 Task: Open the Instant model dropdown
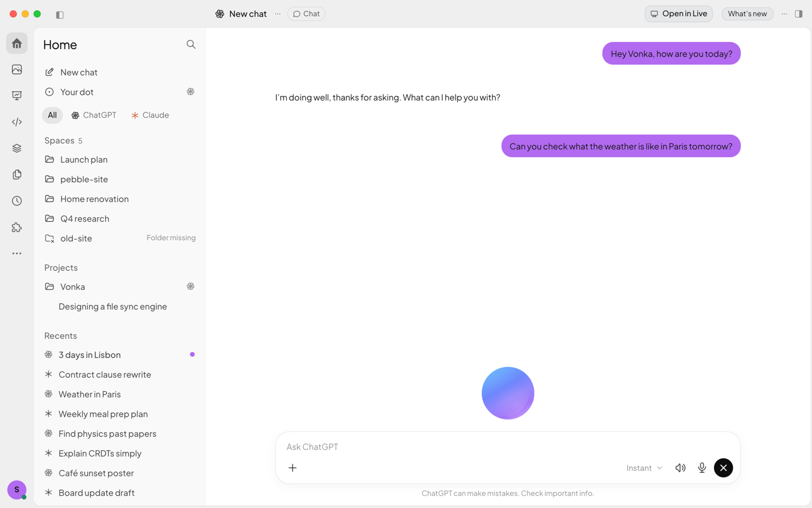[x=644, y=468]
